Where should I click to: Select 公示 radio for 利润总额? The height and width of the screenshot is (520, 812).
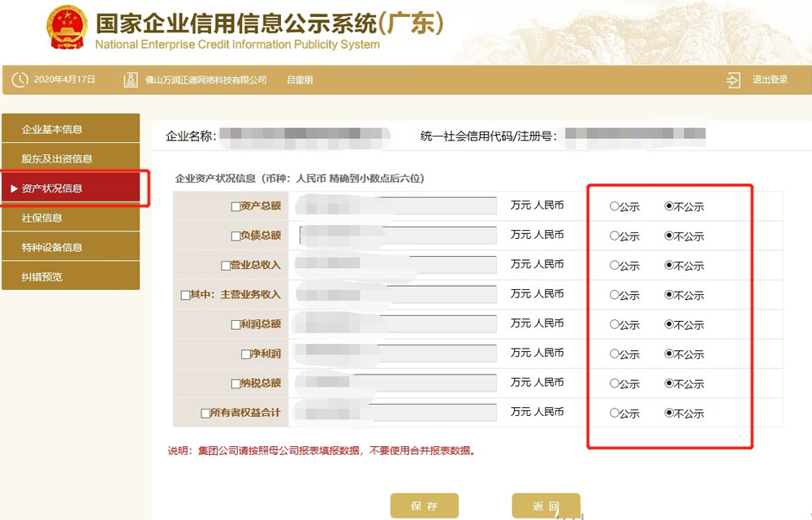tap(613, 323)
